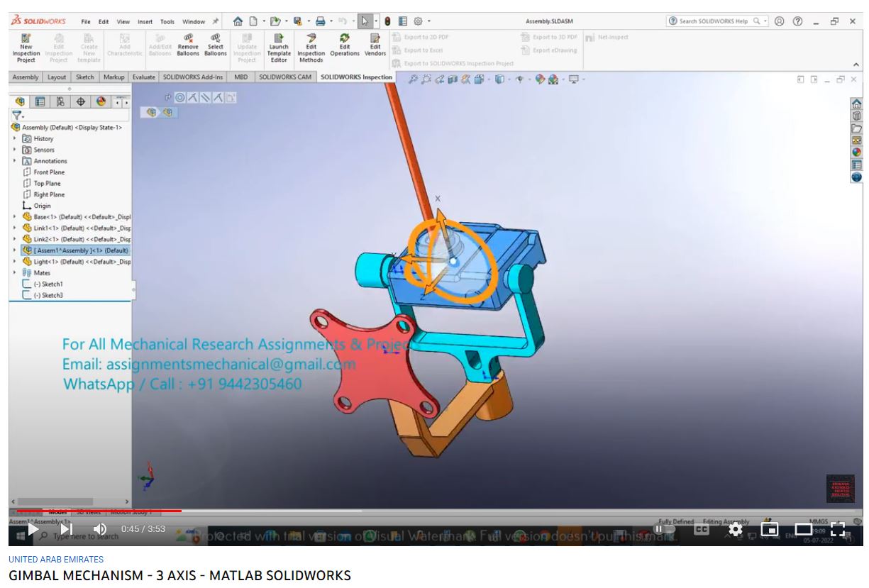
Task: Open the Insert menu
Action: click(145, 22)
